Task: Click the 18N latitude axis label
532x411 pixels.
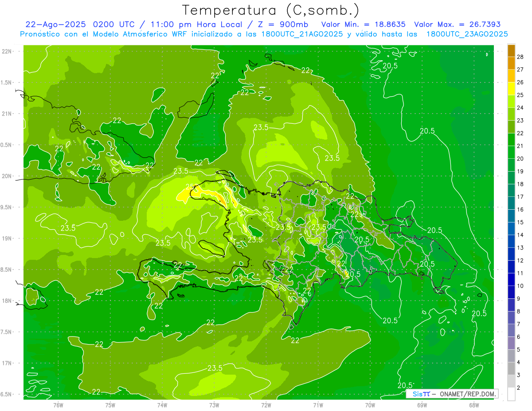Action: (6, 301)
